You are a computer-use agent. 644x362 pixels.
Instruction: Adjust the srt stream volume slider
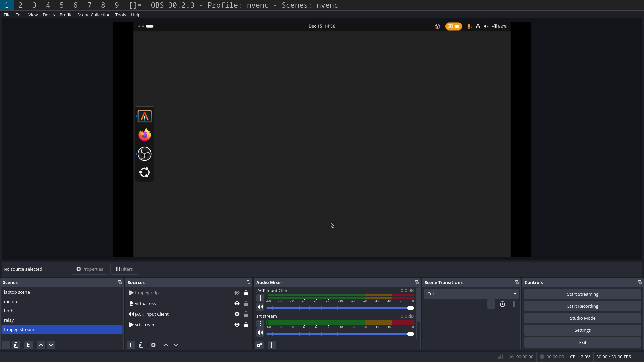coord(410,334)
